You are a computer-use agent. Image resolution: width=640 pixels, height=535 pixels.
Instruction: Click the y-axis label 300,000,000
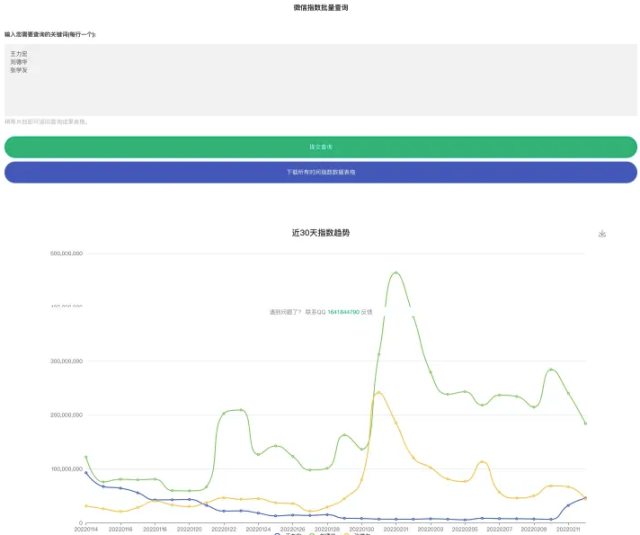66,361
